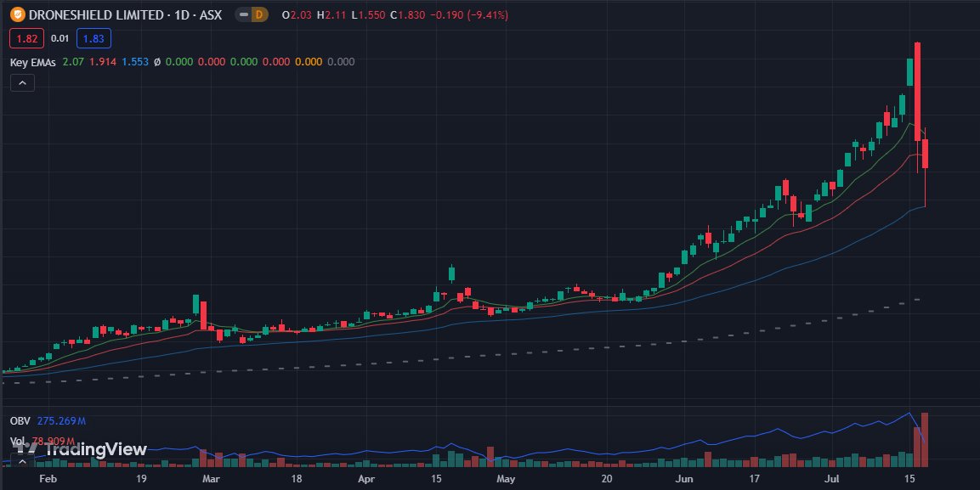This screenshot has width=980, height=490.
Task: Click the red 1.82 sell price button
Action: click(x=27, y=39)
